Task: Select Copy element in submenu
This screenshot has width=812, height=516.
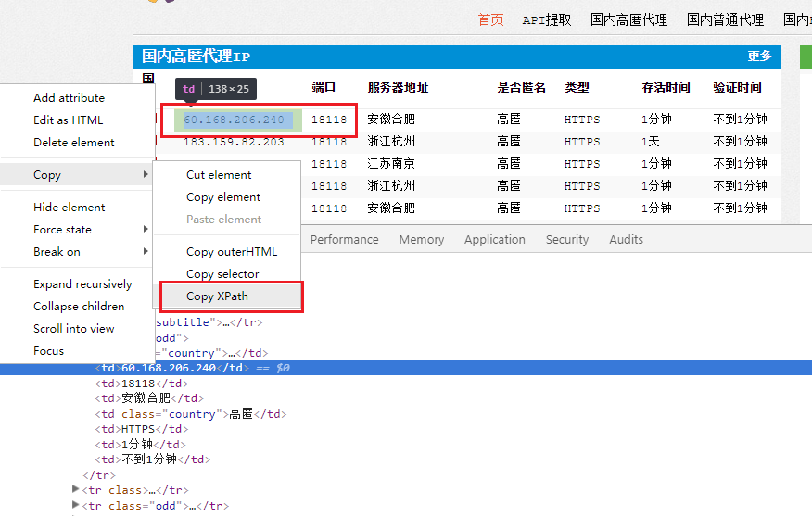Action: pos(223,197)
